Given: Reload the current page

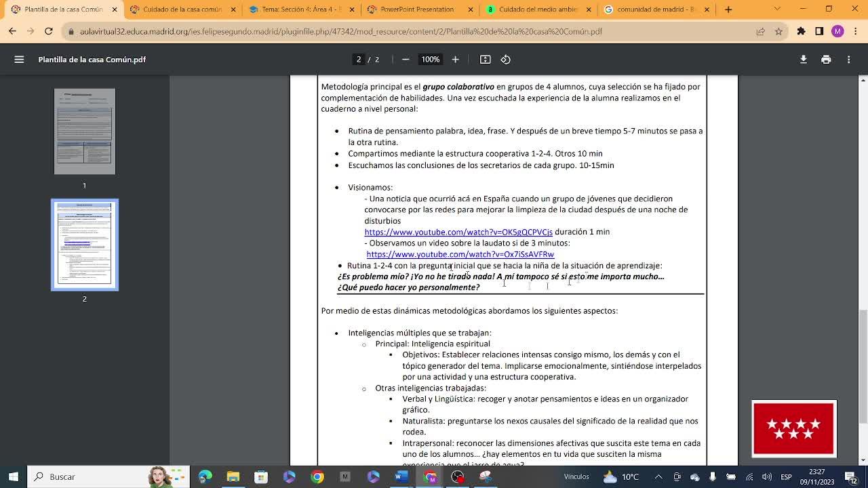Looking at the screenshot, I should tap(48, 31).
